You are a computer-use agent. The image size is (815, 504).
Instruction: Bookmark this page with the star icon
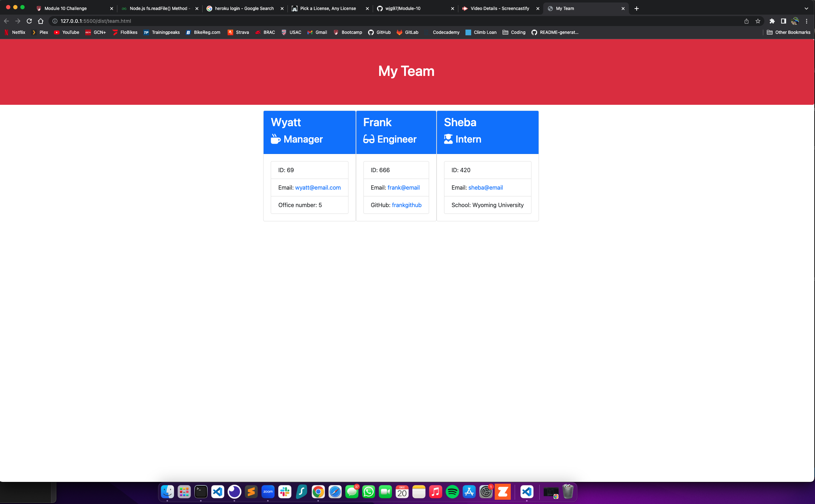[x=758, y=21]
